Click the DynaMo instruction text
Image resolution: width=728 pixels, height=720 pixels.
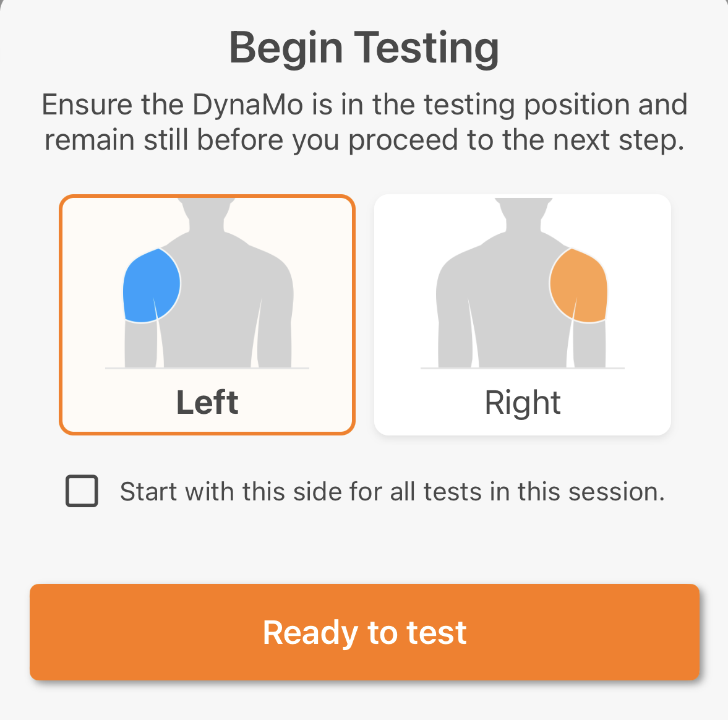coord(364,121)
